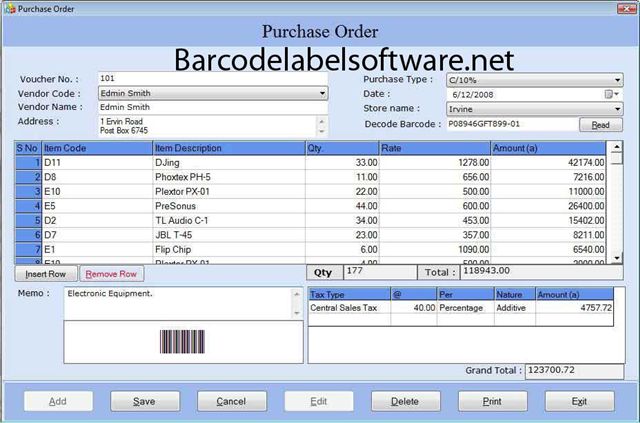Click the 44.00 quantity cell

[x=342, y=206]
